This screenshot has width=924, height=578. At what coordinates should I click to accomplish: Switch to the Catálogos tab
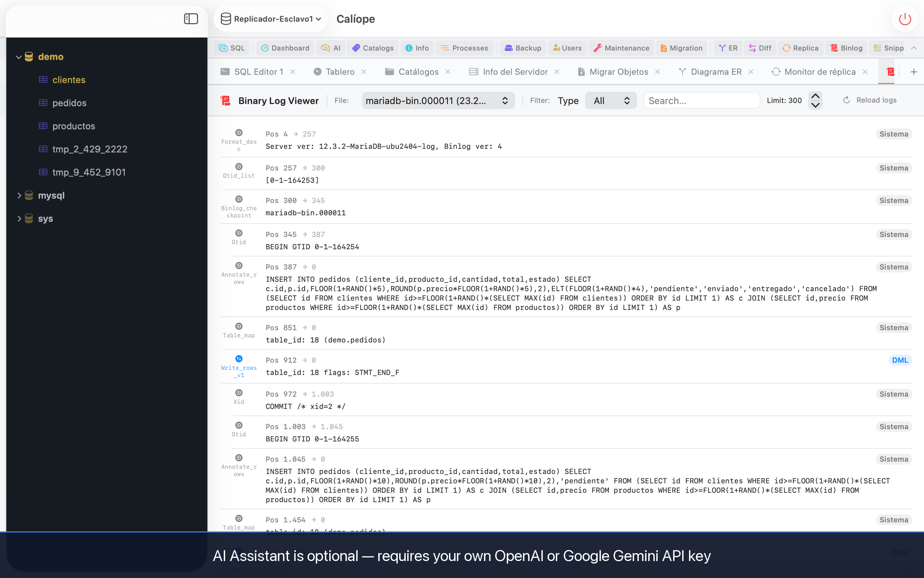tap(412, 72)
